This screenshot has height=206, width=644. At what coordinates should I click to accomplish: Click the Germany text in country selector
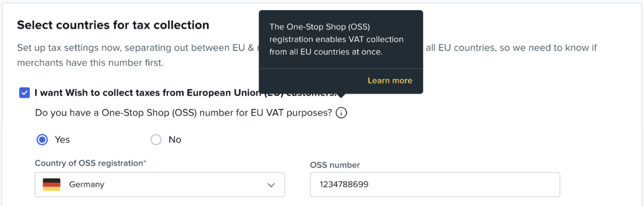(x=87, y=184)
